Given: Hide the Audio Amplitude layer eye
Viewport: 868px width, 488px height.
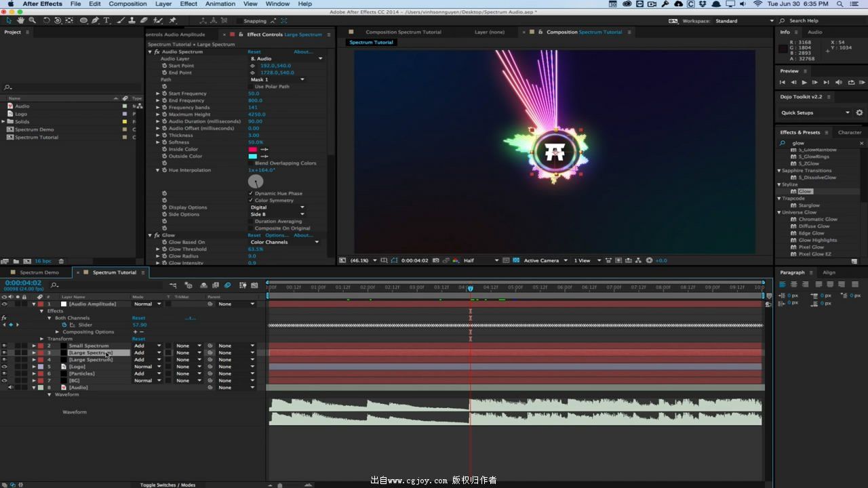Looking at the screenshot, I should pyautogui.click(x=4, y=304).
